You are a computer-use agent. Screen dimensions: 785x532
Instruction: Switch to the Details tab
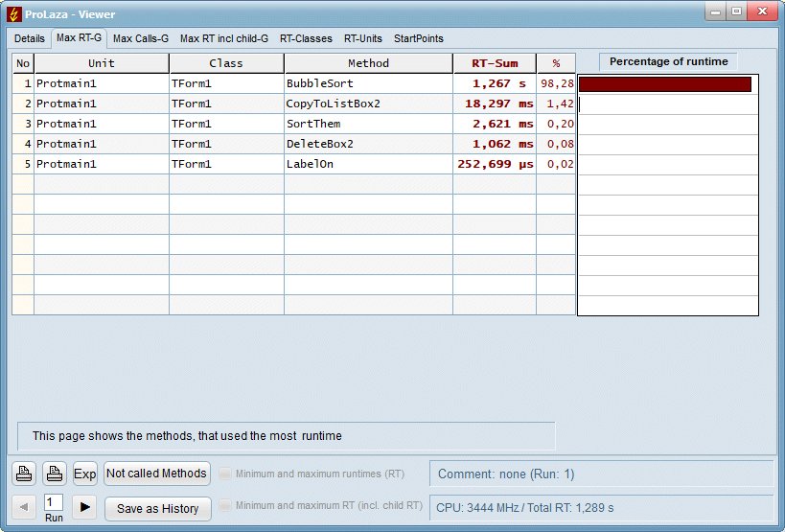tap(29, 39)
